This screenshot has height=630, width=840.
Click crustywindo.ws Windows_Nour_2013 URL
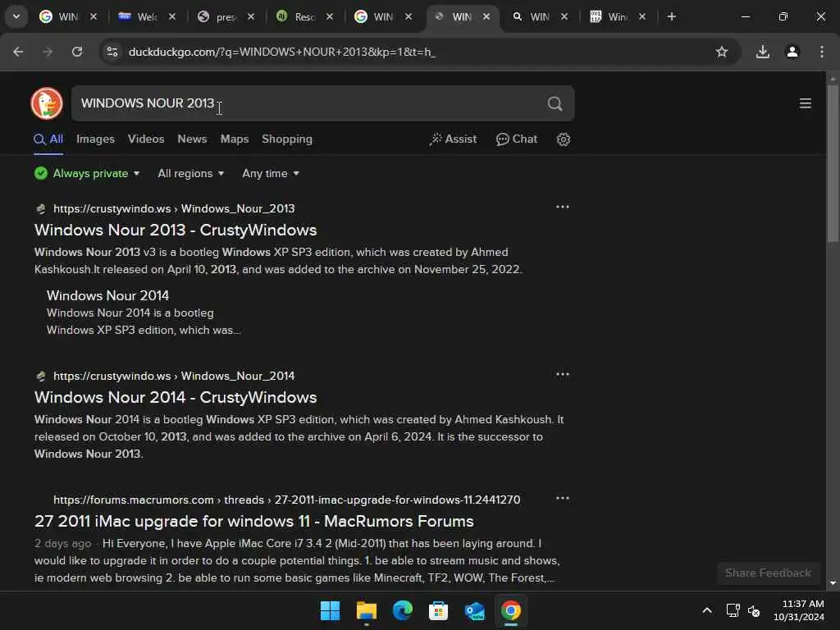[x=174, y=208]
